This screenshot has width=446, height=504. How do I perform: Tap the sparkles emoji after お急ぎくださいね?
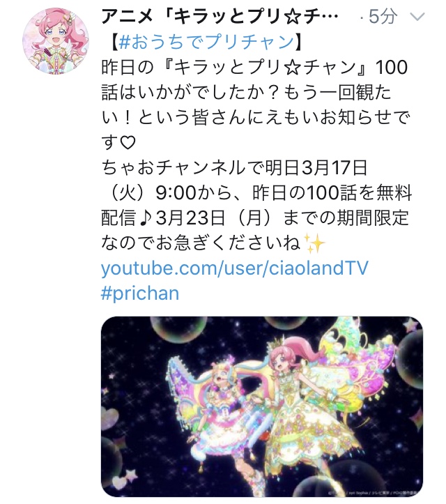[314, 243]
